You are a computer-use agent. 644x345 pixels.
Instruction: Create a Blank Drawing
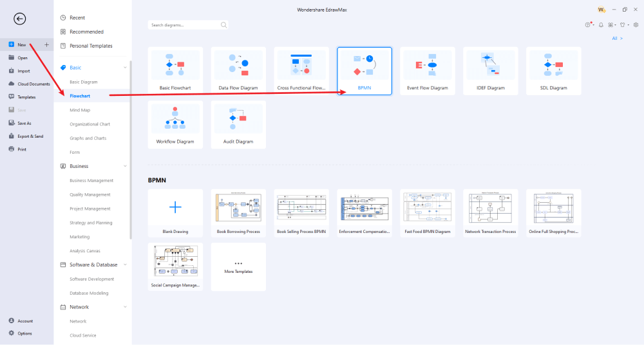click(x=175, y=213)
